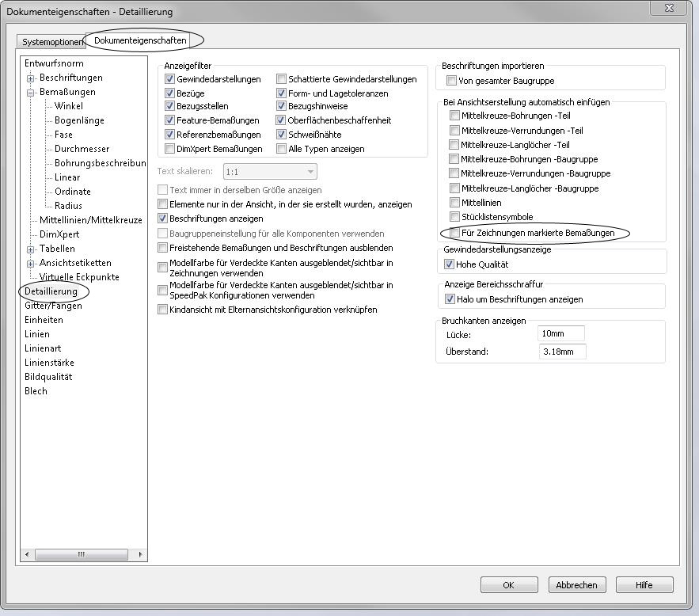Check Von gesamter Baugruppe
Viewport: 699px width, 616px height.
[451, 81]
